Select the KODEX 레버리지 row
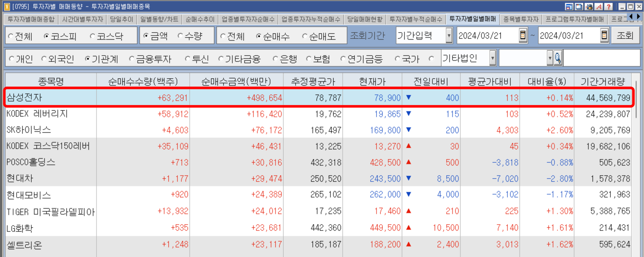The width and height of the screenshot is (644, 257). point(318,114)
